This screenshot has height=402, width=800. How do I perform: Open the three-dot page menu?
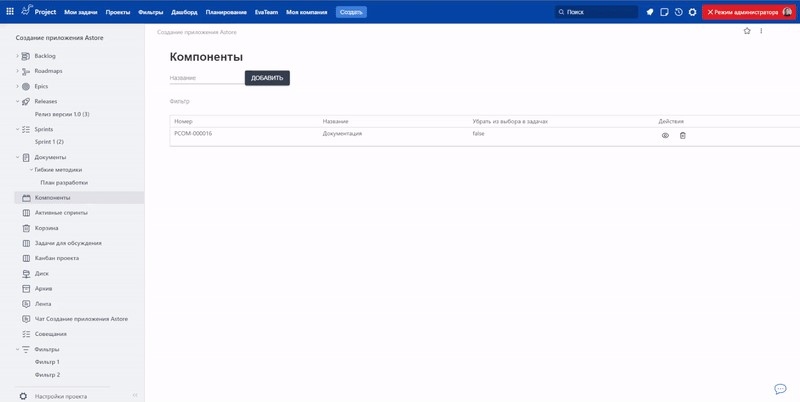[x=762, y=31]
